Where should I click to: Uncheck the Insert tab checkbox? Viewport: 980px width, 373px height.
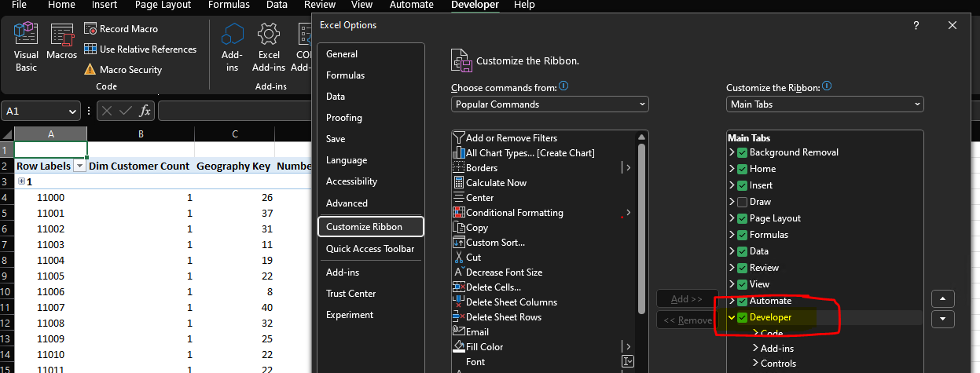(742, 185)
